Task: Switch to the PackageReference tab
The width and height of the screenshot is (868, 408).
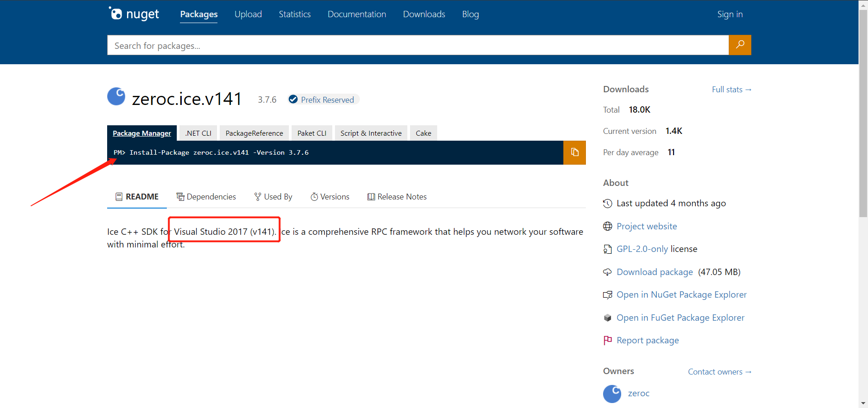Action: coord(254,133)
